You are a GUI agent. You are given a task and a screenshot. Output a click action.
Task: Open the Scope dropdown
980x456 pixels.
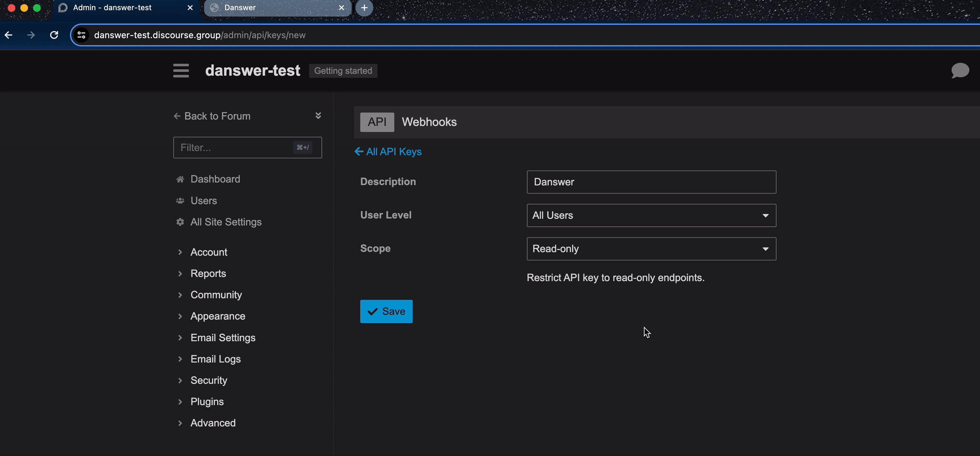click(650, 249)
